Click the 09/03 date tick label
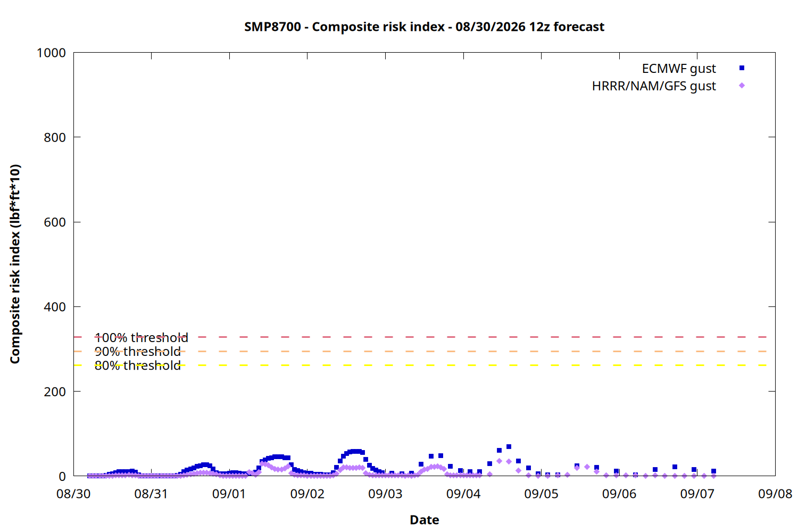 click(385, 494)
